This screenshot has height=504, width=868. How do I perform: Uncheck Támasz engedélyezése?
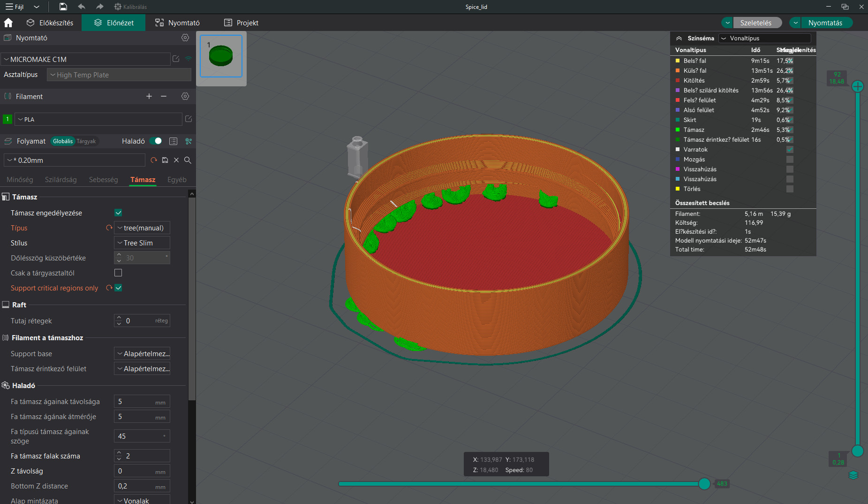pyautogui.click(x=118, y=213)
